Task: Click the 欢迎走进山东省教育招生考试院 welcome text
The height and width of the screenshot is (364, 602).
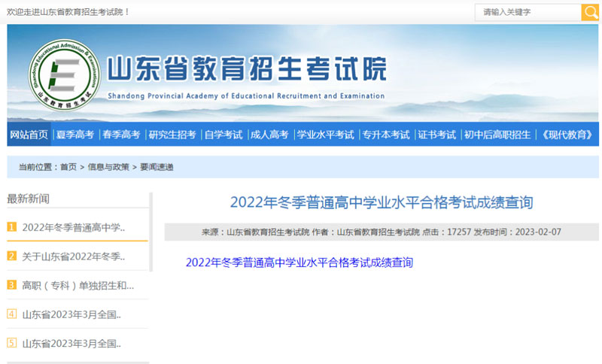Action: pyautogui.click(x=68, y=12)
